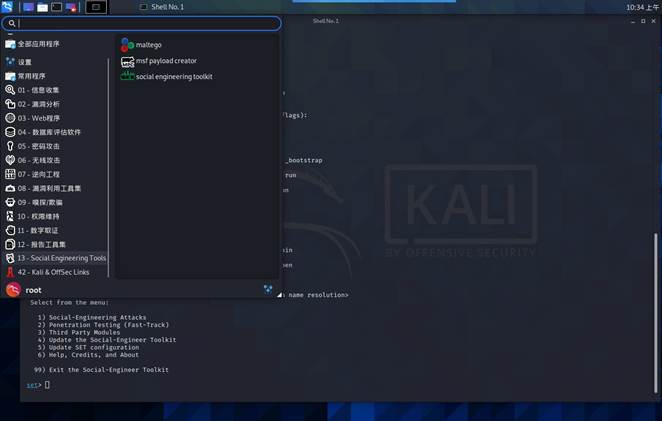Click database icon for 04 category

pos(10,132)
